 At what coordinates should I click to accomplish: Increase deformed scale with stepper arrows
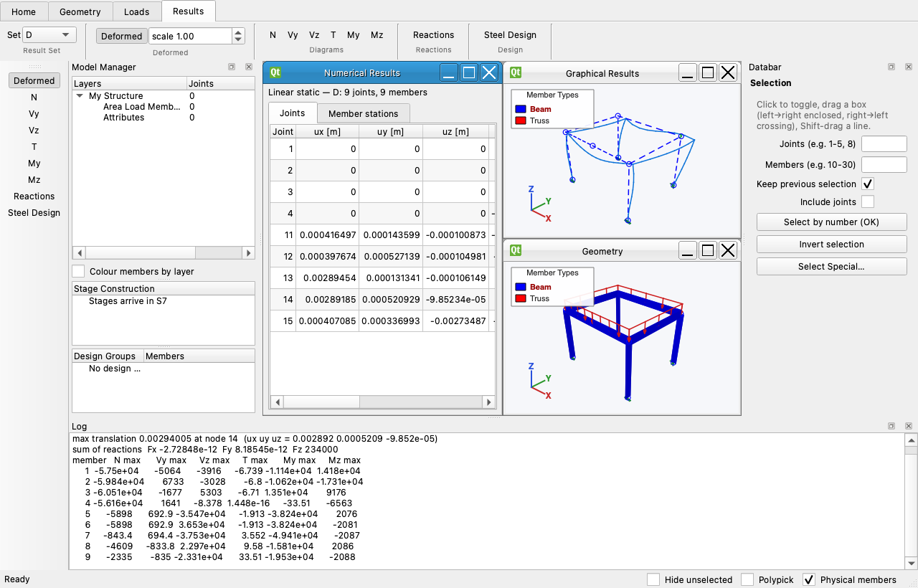coord(239,32)
